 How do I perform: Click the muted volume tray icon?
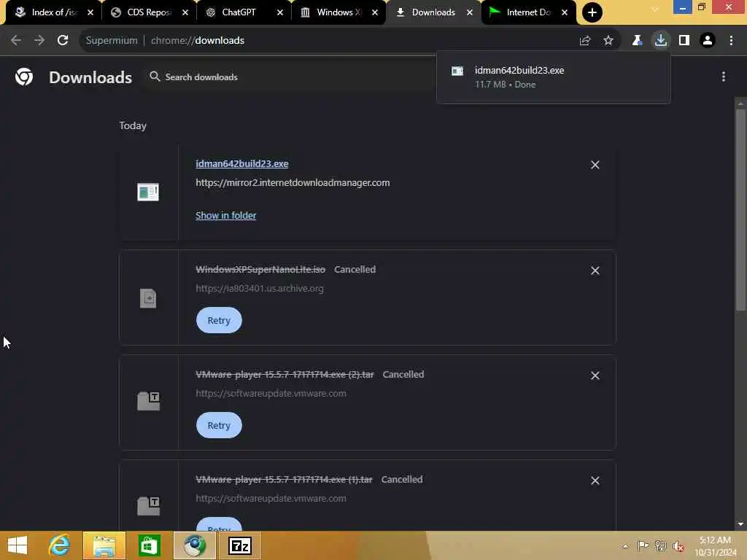[678, 545]
